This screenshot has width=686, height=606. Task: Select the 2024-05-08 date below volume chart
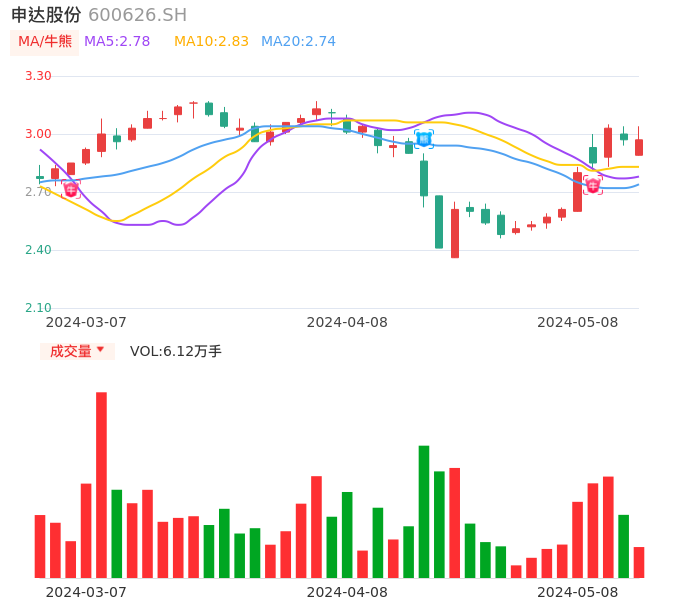click(578, 592)
